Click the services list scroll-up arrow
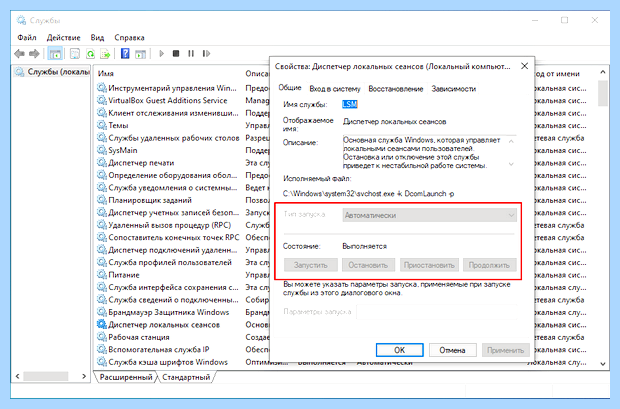 [603, 72]
